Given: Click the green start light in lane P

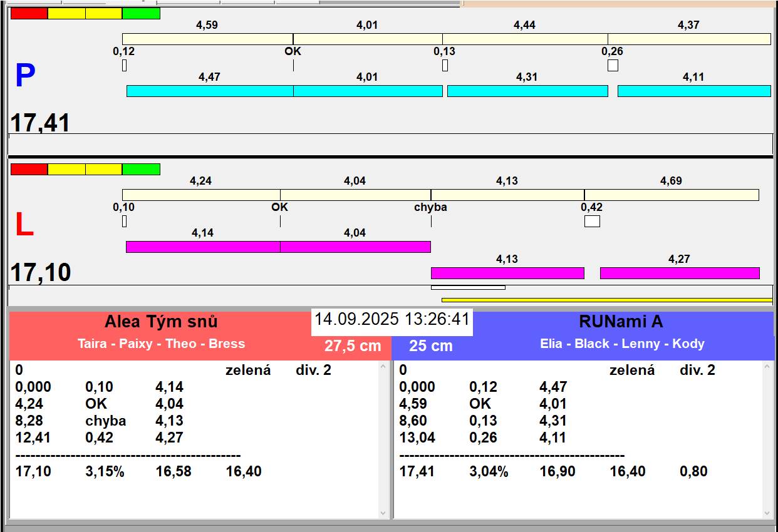Looking at the screenshot, I should click(141, 13).
